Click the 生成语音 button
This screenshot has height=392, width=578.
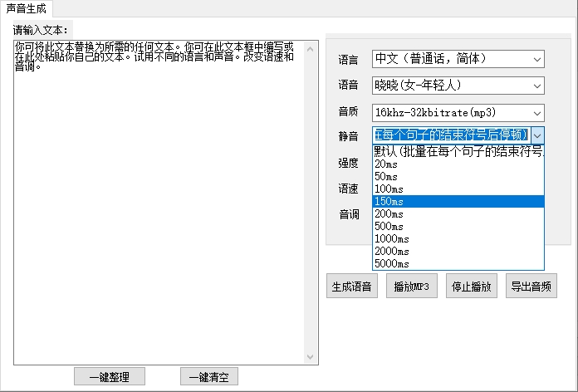point(351,287)
